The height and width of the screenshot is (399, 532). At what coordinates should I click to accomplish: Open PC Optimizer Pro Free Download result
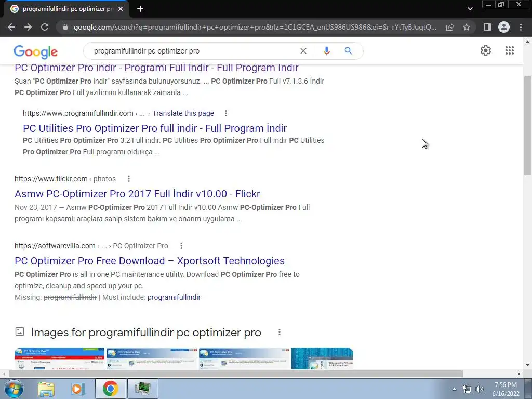coord(150,261)
